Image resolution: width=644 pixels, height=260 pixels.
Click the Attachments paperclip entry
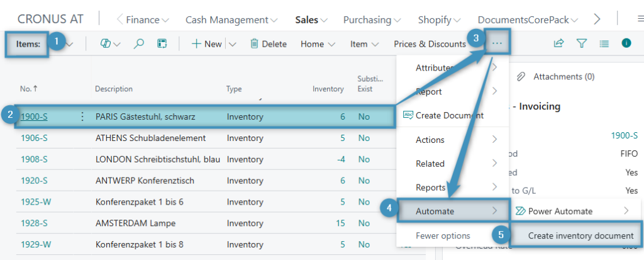555,77
